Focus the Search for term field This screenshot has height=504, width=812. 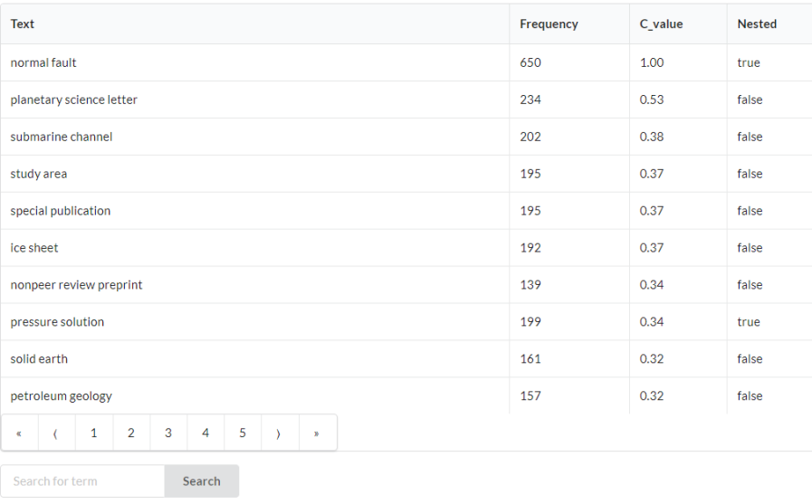tap(82, 481)
